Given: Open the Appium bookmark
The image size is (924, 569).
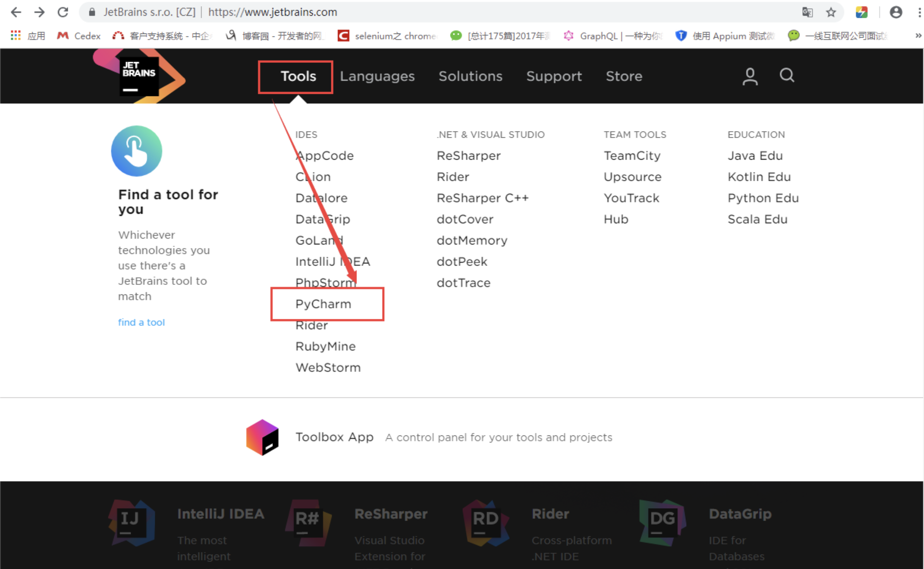Looking at the screenshot, I should [x=725, y=36].
